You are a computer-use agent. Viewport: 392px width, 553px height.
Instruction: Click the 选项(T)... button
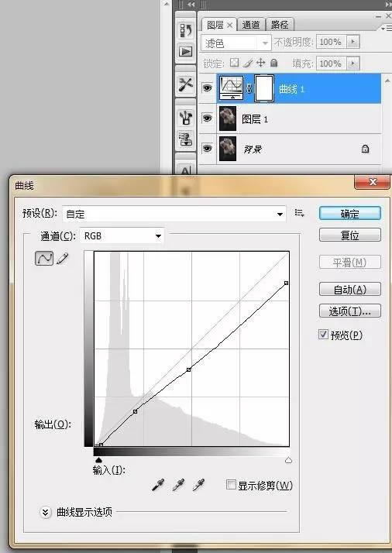pos(349,311)
